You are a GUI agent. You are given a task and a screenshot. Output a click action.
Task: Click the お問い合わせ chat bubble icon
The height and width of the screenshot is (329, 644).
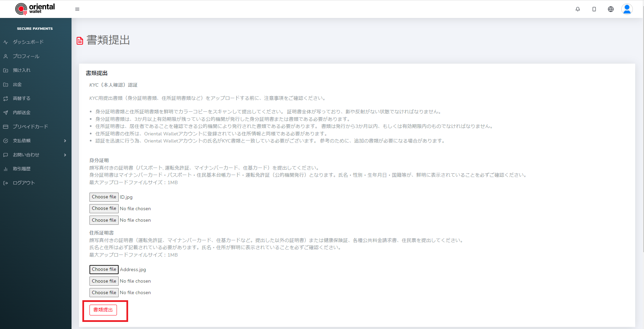[x=5, y=155]
